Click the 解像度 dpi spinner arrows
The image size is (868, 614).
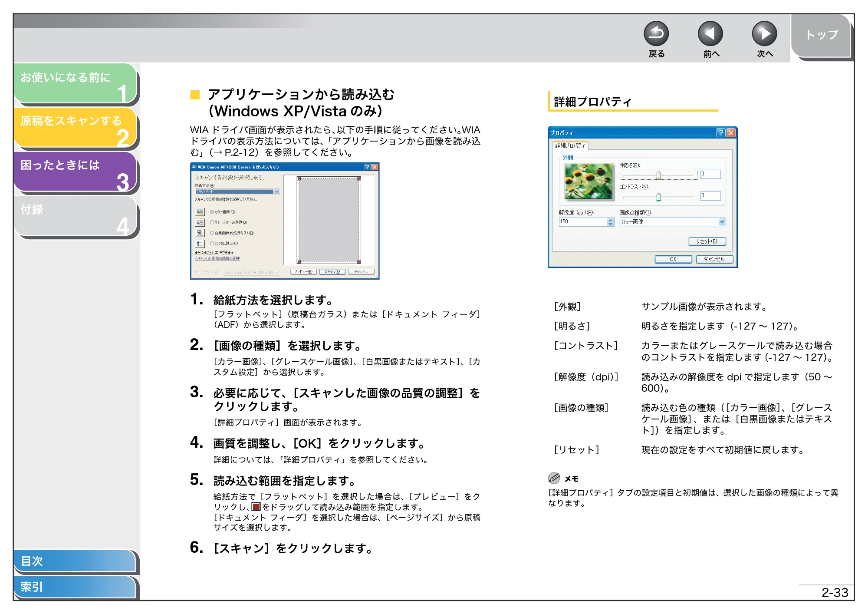tap(611, 222)
